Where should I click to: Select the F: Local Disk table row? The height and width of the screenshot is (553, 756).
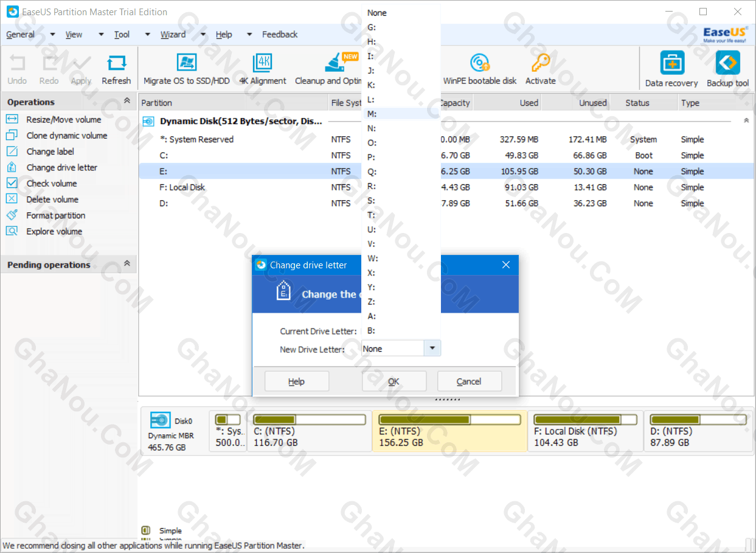pyautogui.click(x=446, y=187)
